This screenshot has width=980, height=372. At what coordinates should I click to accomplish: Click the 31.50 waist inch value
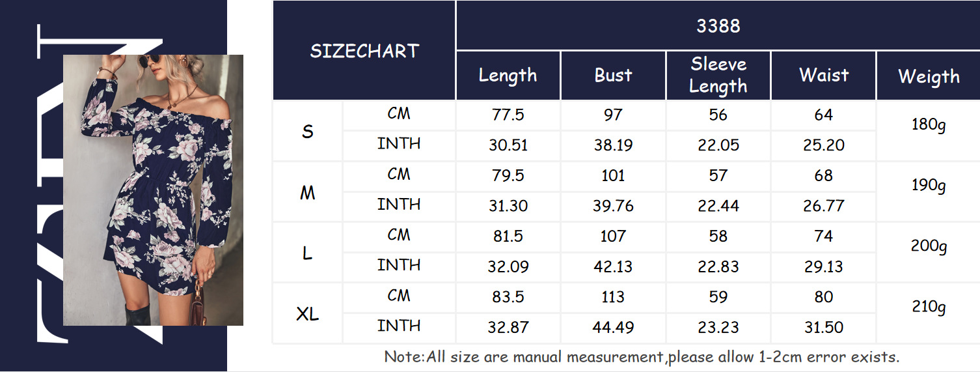(824, 328)
